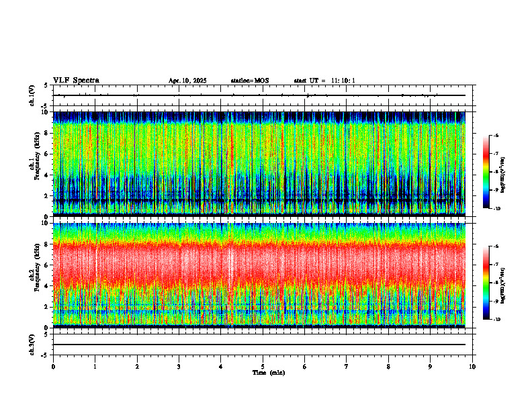This screenshot has height=411, width=532.
Task: Click the "VLF Spectra" plot title
Action: [x=76, y=81]
